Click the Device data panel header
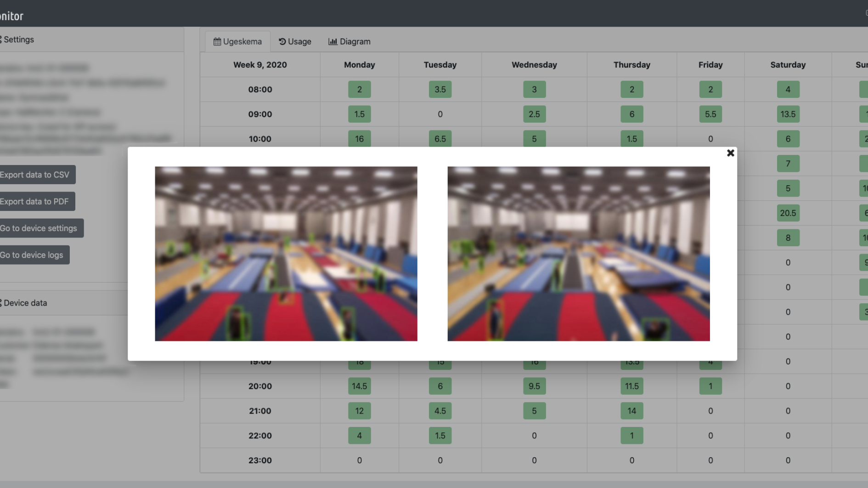The image size is (868, 488). click(25, 303)
